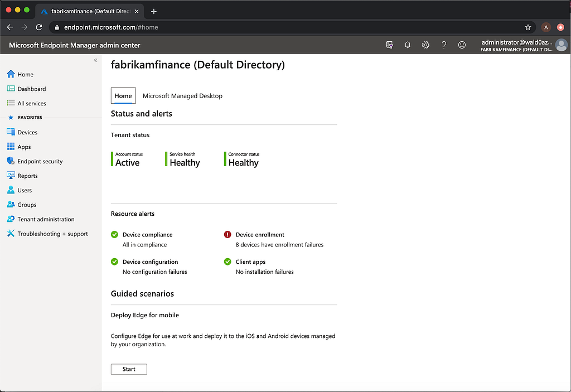Click the All services list icon
Viewport: 571px width, 392px height.
pyautogui.click(x=11, y=103)
